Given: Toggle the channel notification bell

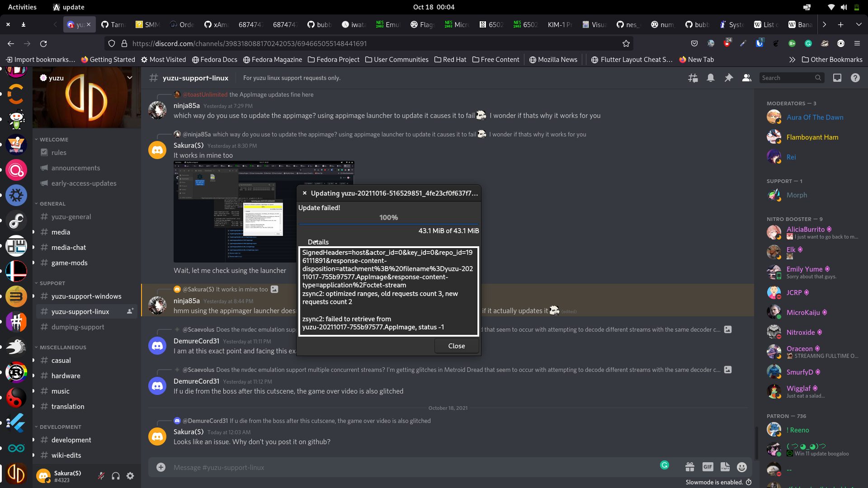Looking at the screenshot, I should tap(710, 78).
